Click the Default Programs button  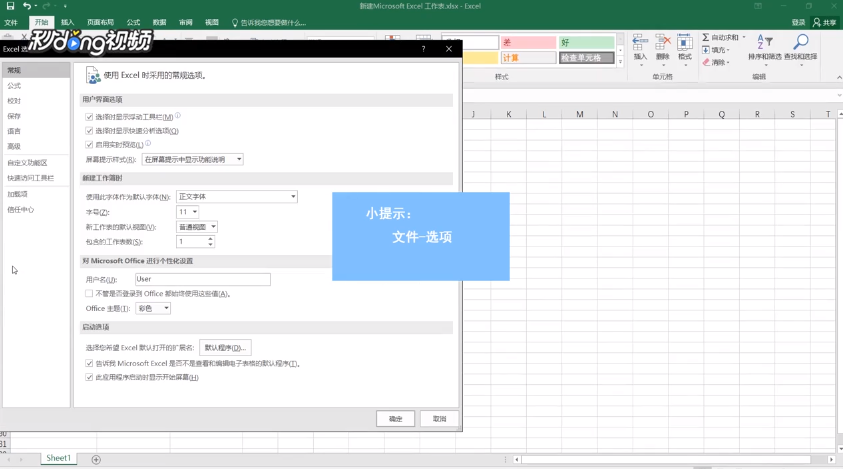tap(225, 347)
